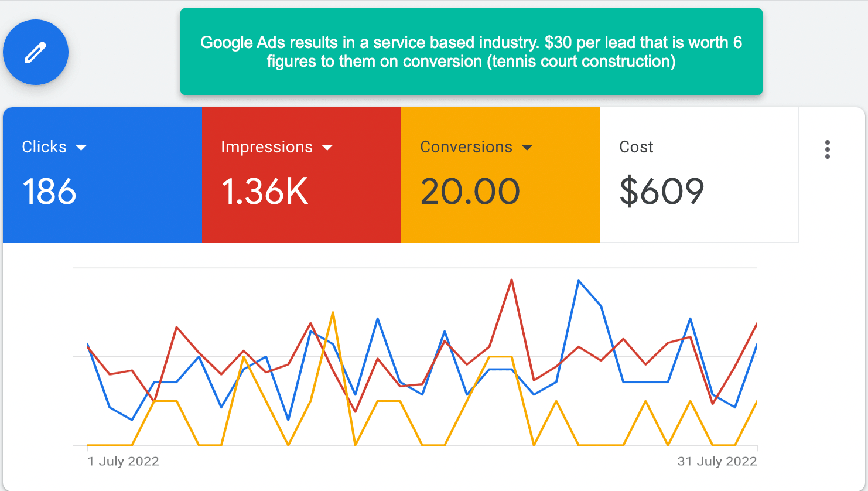Screen dimensions: 868x491
Task: Click the tallest blue clicks peak
Action: pyautogui.click(x=579, y=281)
